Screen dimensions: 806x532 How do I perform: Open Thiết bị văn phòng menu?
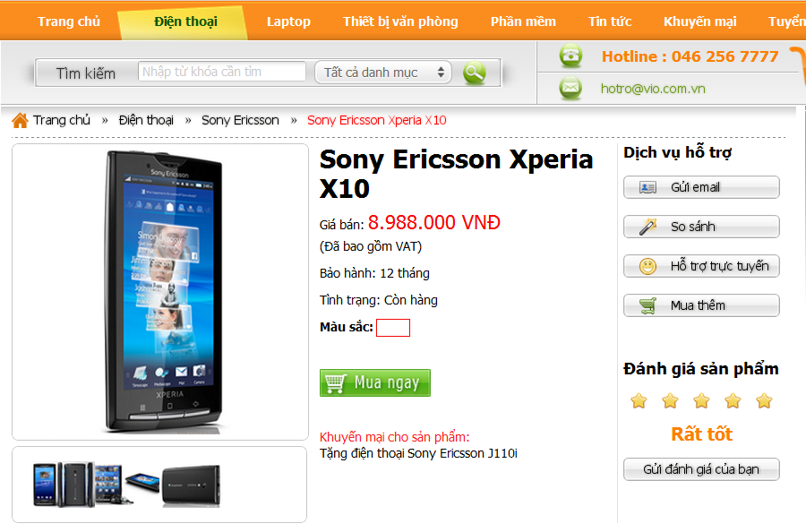tap(400, 21)
